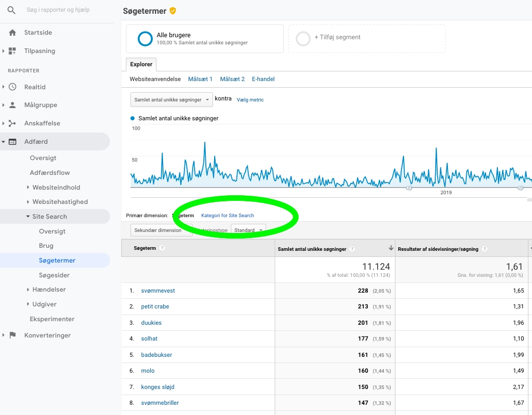Expand the Udgiver submenu
532x415 pixels.
pos(28,304)
